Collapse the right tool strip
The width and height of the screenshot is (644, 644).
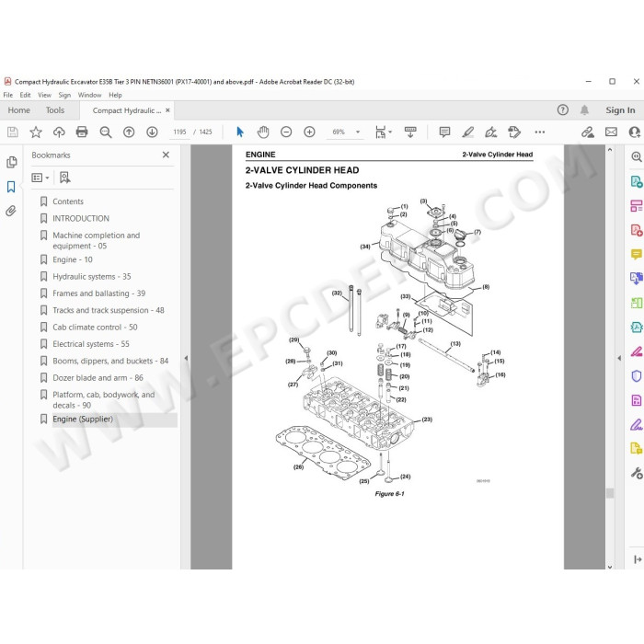click(638, 559)
